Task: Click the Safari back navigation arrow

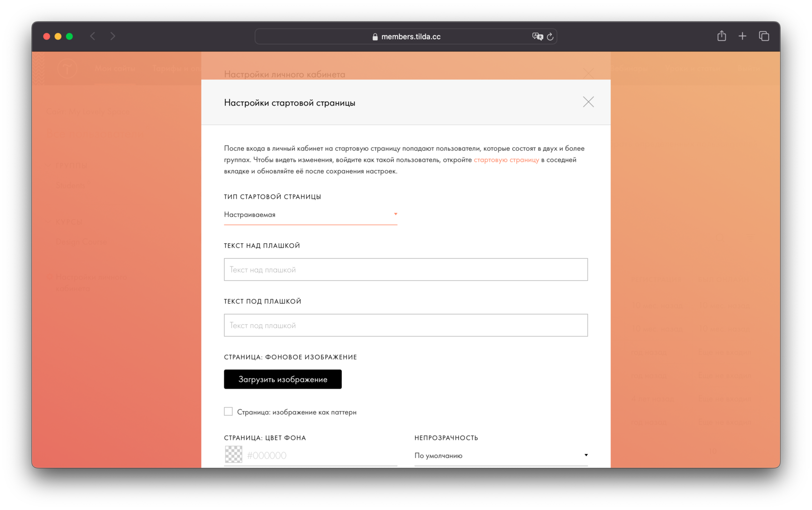Action: (x=93, y=36)
